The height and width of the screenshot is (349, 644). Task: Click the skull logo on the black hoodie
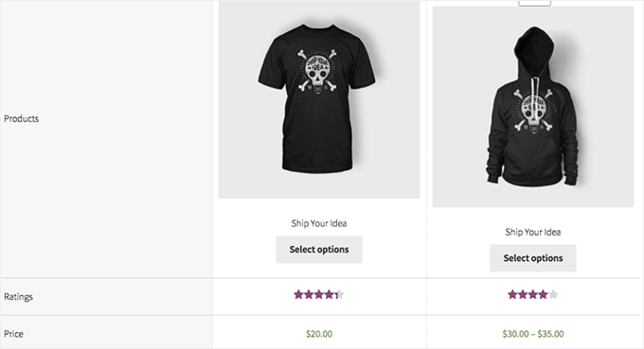(x=533, y=111)
